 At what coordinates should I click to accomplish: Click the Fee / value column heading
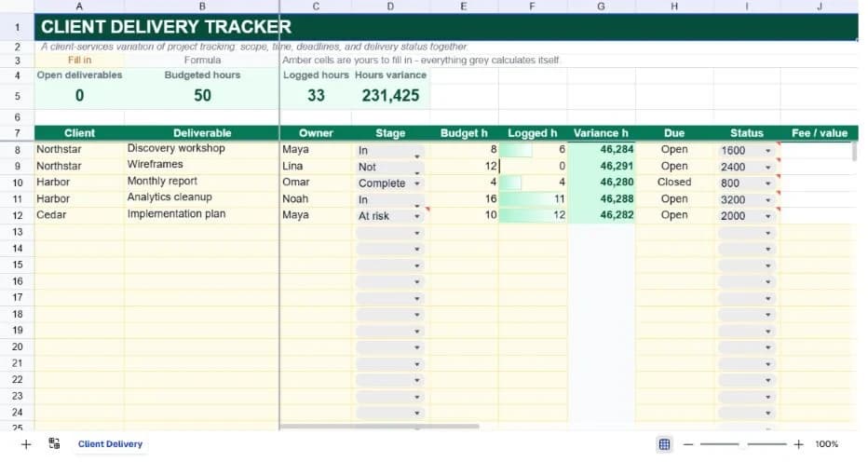pos(820,133)
